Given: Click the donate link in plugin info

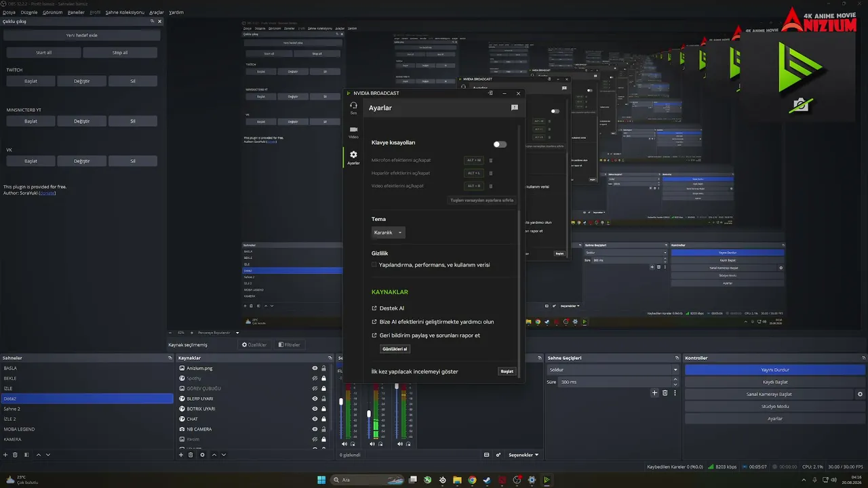Looking at the screenshot, I should click(x=47, y=193).
